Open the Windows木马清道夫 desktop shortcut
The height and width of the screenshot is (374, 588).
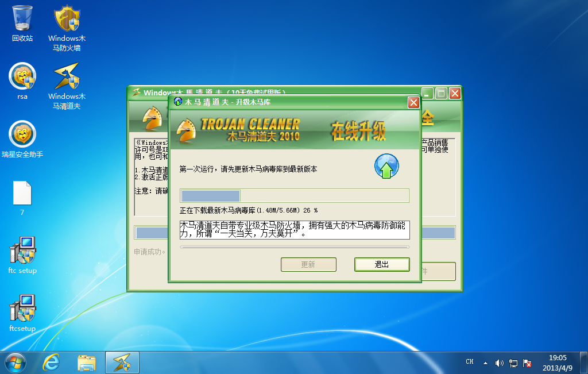[x=67, y=86]
